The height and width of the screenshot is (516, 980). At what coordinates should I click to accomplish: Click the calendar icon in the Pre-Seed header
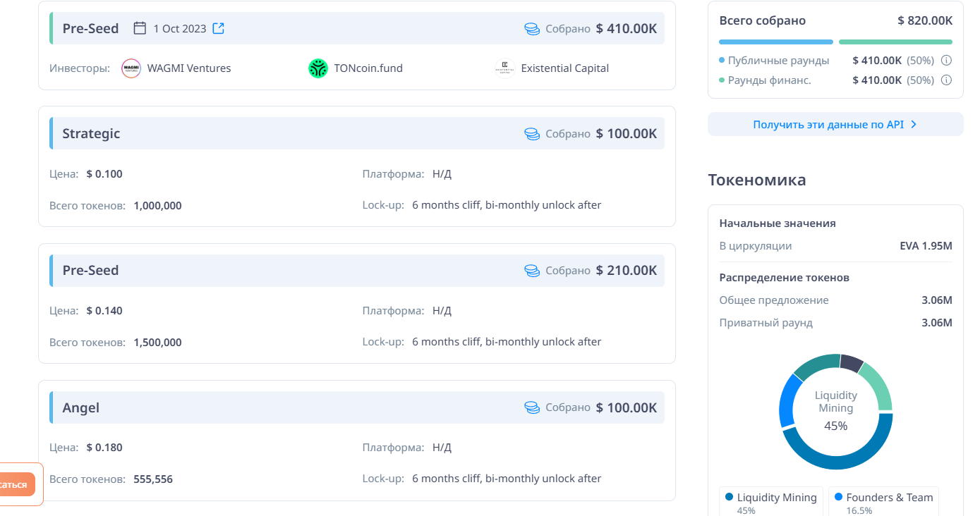point(140,28)
